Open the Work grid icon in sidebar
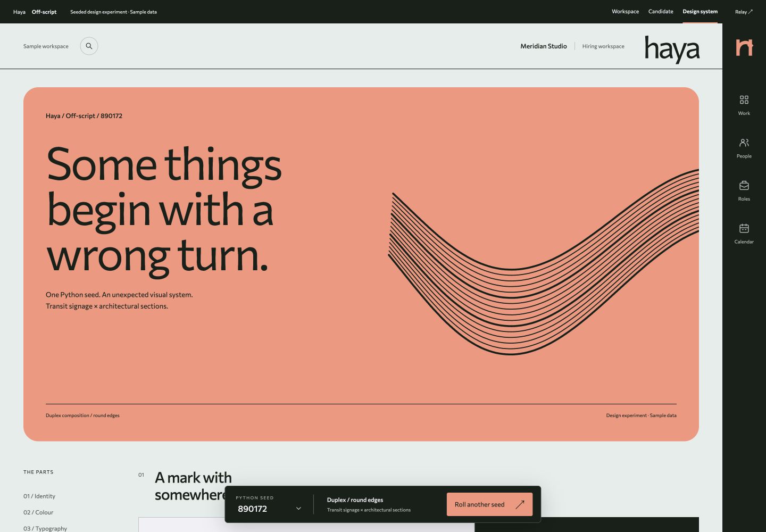766x532 pixels. 744,100
